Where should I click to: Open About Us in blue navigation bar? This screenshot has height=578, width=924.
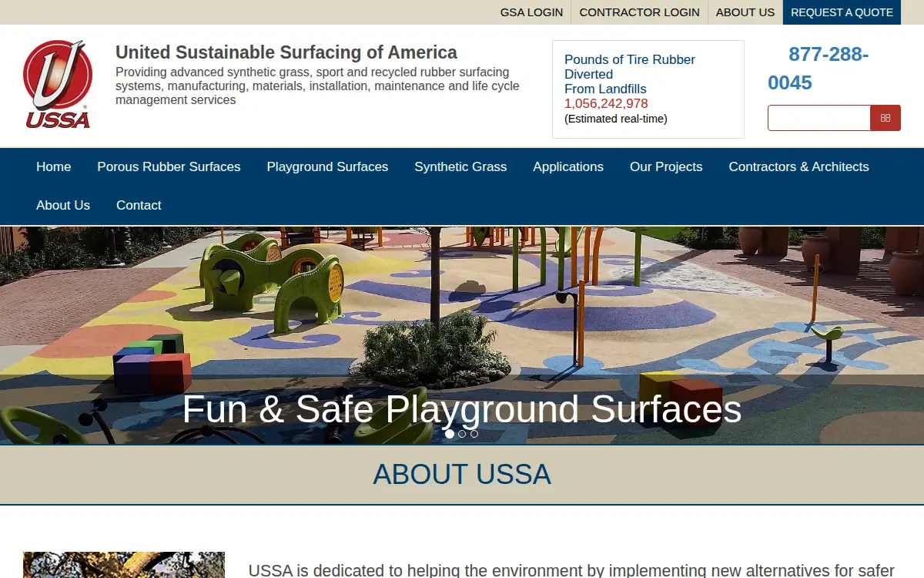tap(63, 206)
